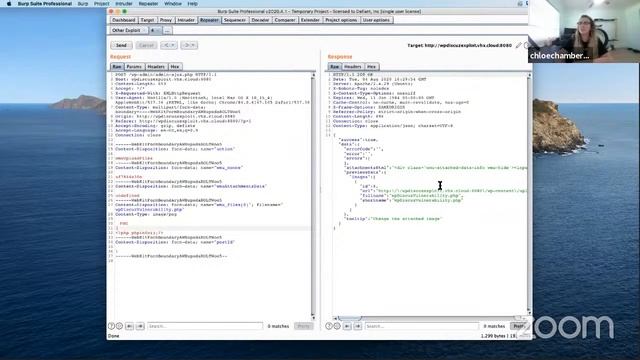The height and width of the screenshot is (360, 640).
Task: Select the request Raw view tab
Action: [117, 67]
